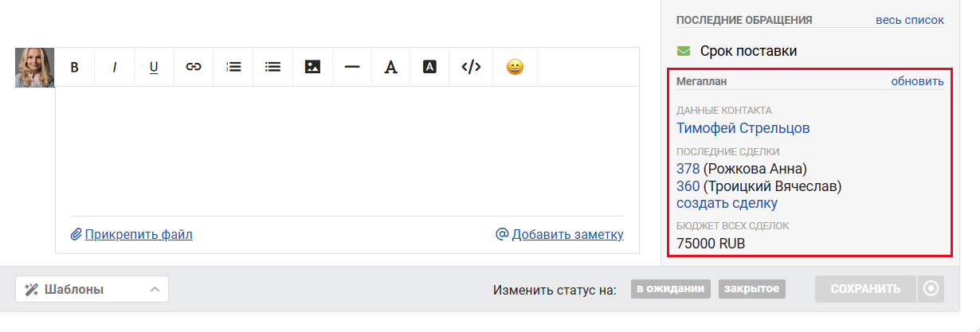Click the СОХРАНИТЬ button
This screenshot has height=332, width=980.
coord(865,289)
